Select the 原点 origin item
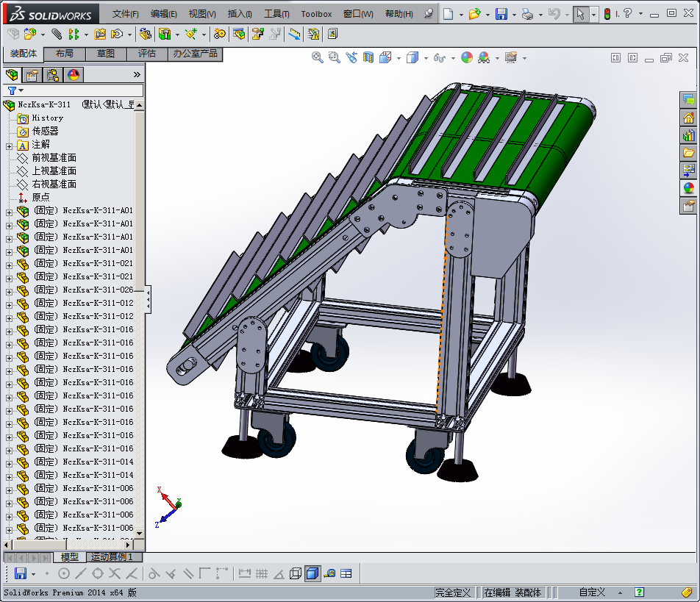 tap(40, 197)
